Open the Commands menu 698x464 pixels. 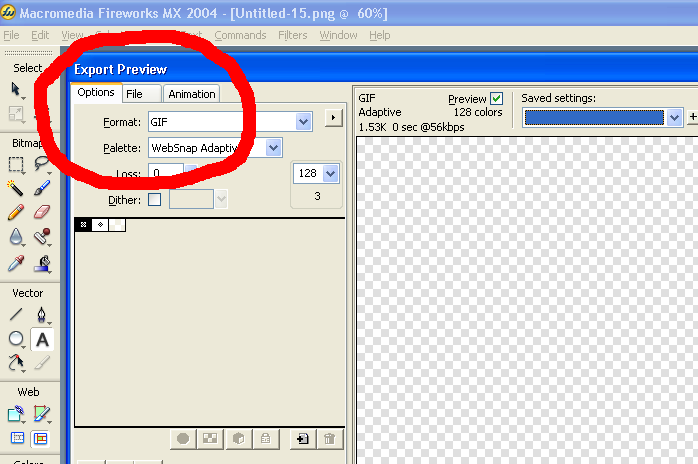(x=240, y=35)
